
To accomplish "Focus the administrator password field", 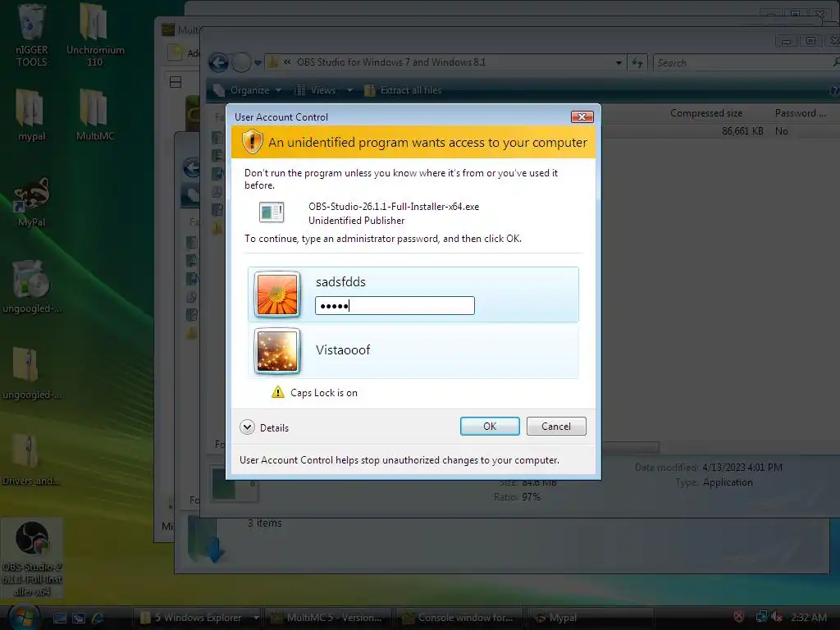I will click(395, 305).
